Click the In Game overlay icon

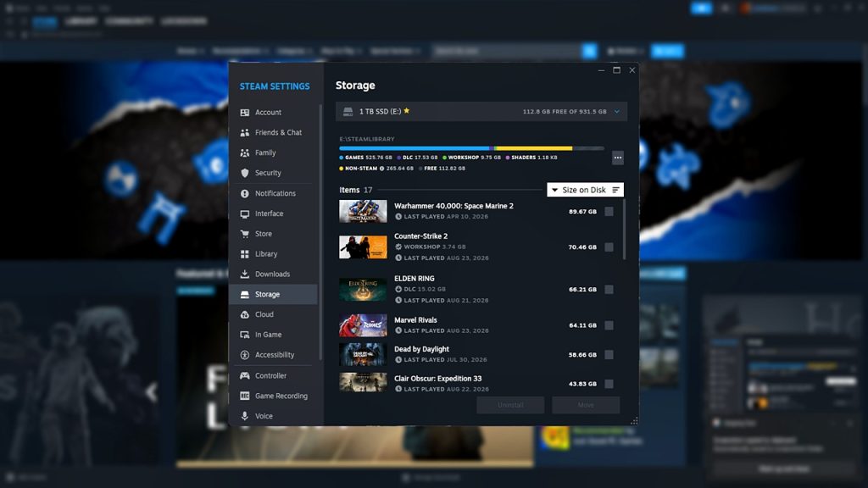point(245,335)
